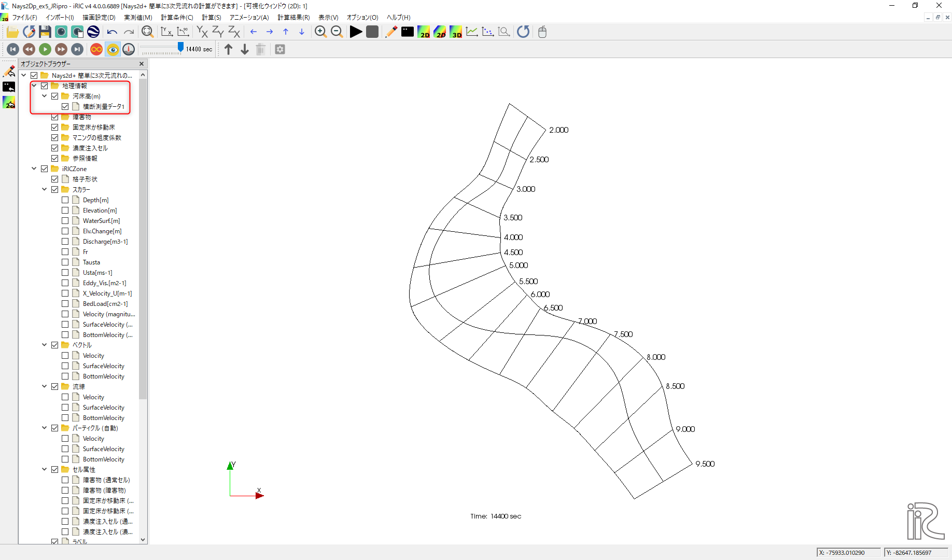Viewport: 952px width, 560px height.
Task: Enable the Depth[m] scalar checkbox
Action: (x=65, y=200)
